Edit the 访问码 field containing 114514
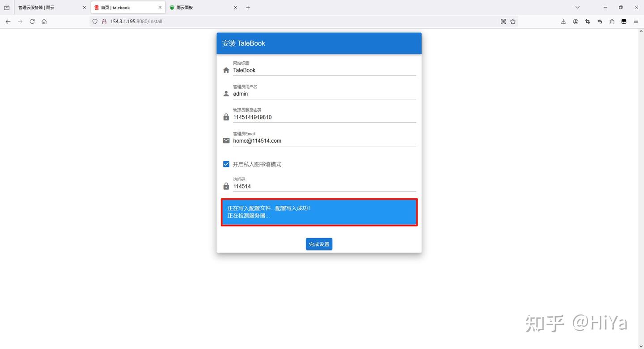This screenshot has height=349, width=644. click(x=324, y=186)
